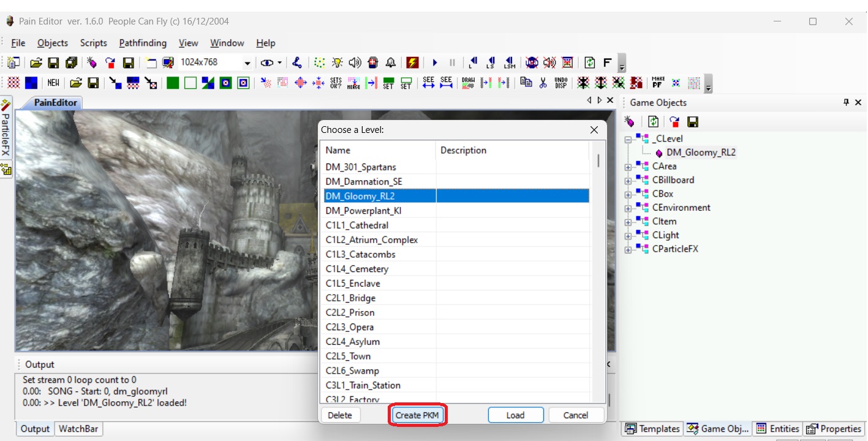Viewport: 868px width, 441px height.
Task: Click the bell icon in top toolbar
Action: pyautogui.click(x=390, y=62)
